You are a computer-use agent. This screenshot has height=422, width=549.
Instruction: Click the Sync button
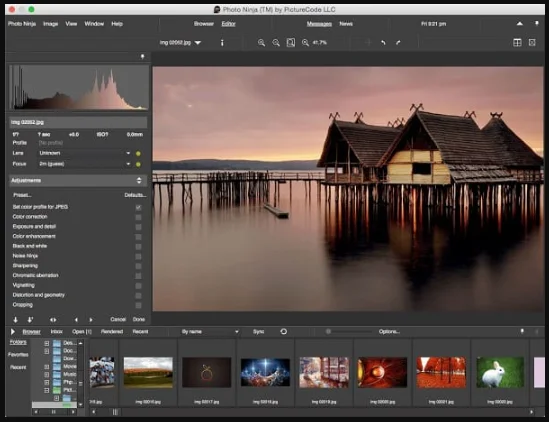tap(258, 332)
